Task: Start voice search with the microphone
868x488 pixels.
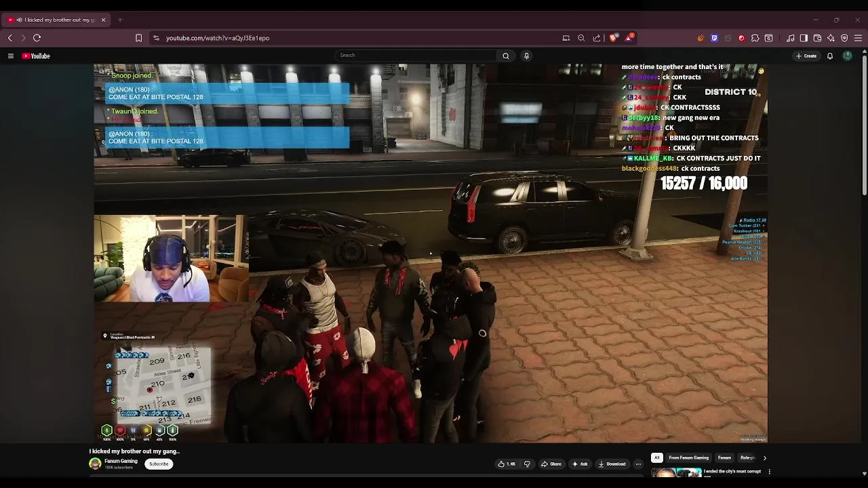Action: 526,56
